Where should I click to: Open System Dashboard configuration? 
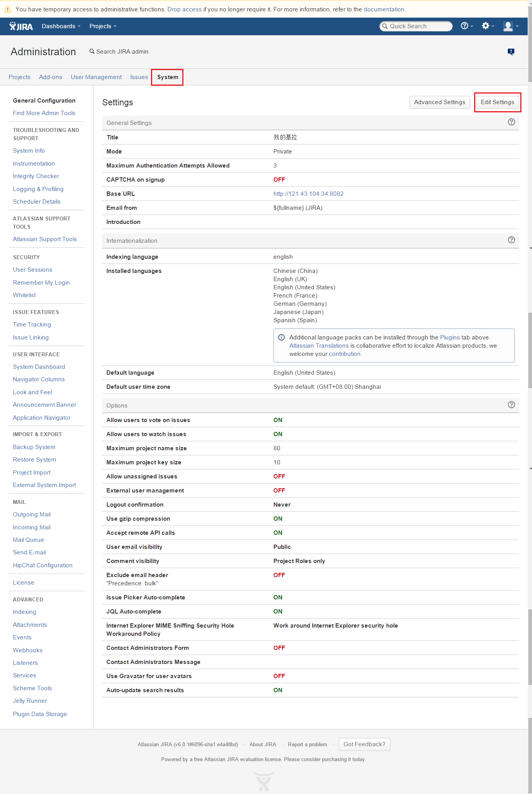tap(39, 367)
